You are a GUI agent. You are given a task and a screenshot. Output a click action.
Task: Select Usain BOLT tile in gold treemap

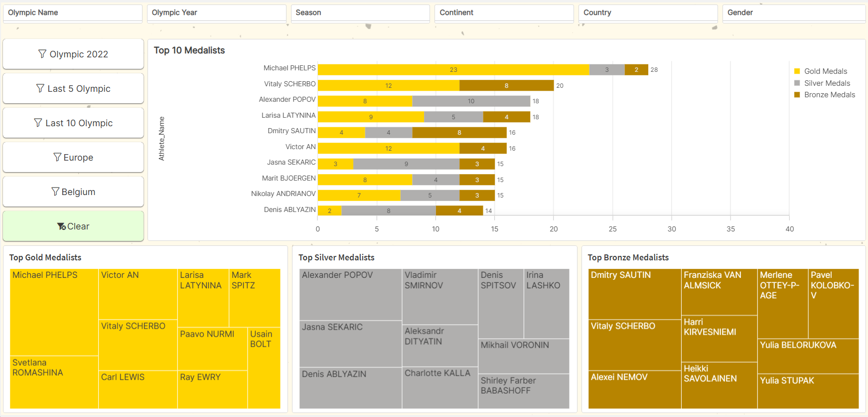click(264, 368)
